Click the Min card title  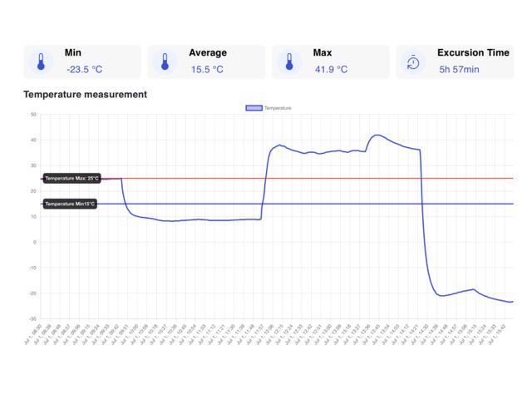tap(73, 52)
